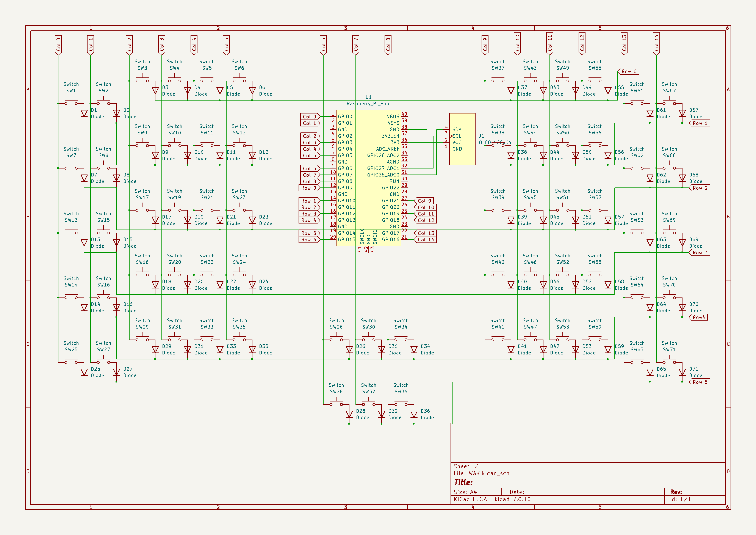Screen dimensions: 756x535
Task: Select the Row 5 label on right side
Action: click(x=699, y=382)
